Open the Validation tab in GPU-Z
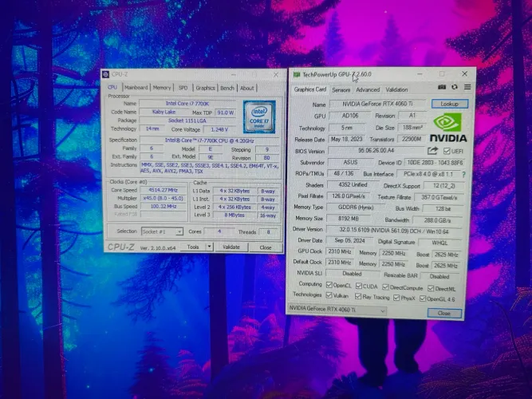Screen dimensions: 532x399 396,90
